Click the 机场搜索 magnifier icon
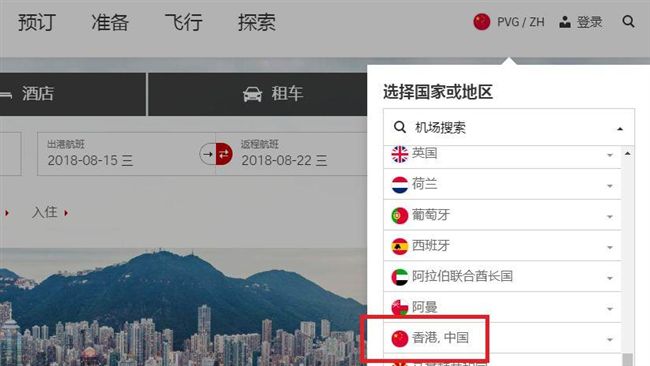Viewport: 650px width, 366px height. coord(400,127)
